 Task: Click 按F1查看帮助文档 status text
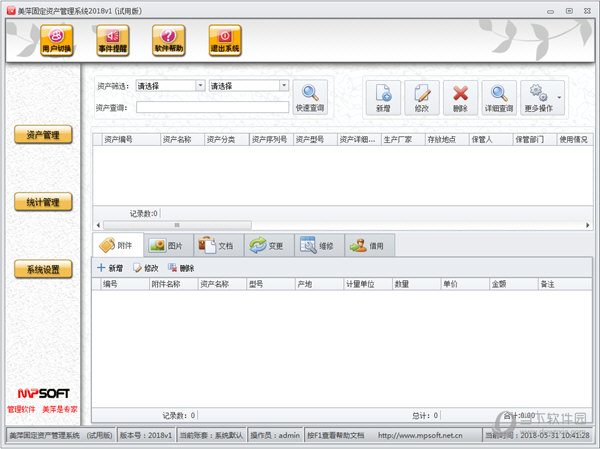click(x=336, y=435)
